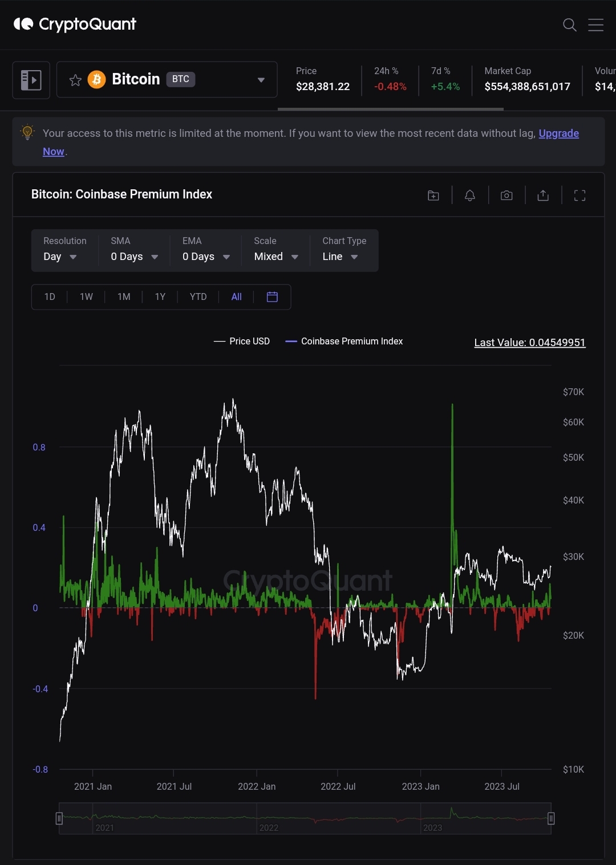Viewport: 616px width, 865px height.
Task: Click the BTC ticker badge
Action: [x=181, y=79]
